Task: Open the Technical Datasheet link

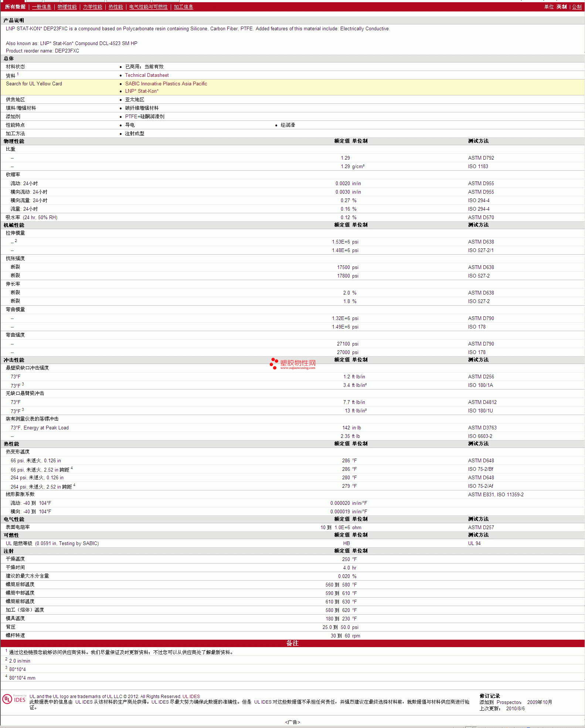Action: [x=147, y=75]
